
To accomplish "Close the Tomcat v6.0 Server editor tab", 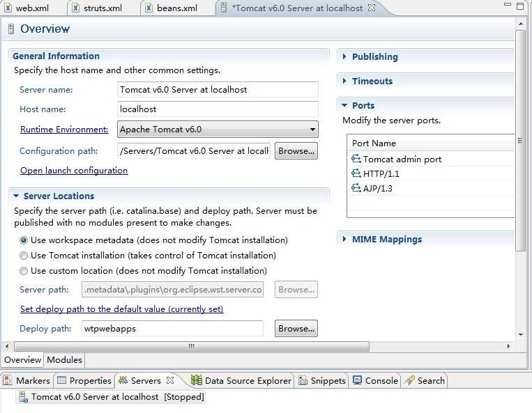I will 372,8.
